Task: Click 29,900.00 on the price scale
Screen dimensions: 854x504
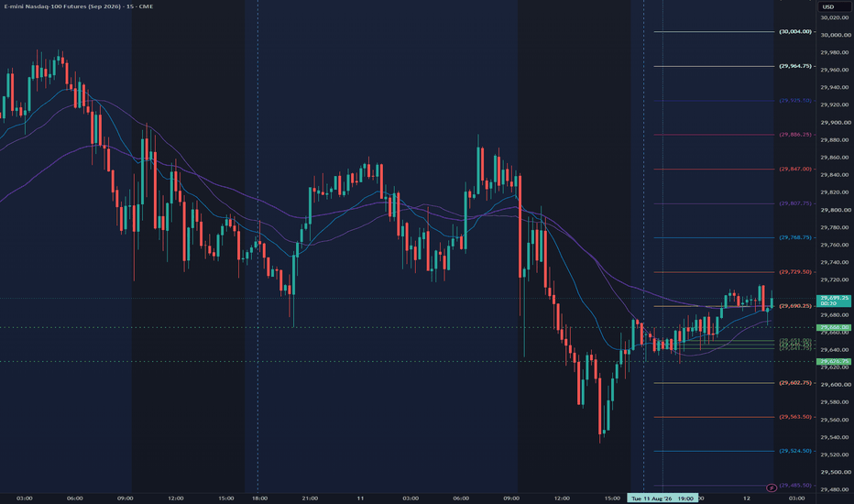Action: point(835,123)
